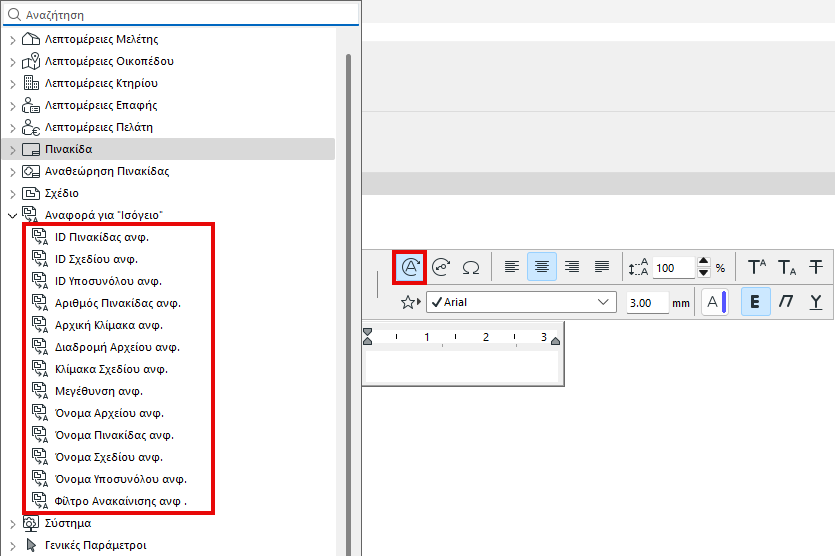Expand Λεπτομέρειες Πελάτη group
Image resolution: width=835 pixels, height=556 pixels.
pos(13,128)
